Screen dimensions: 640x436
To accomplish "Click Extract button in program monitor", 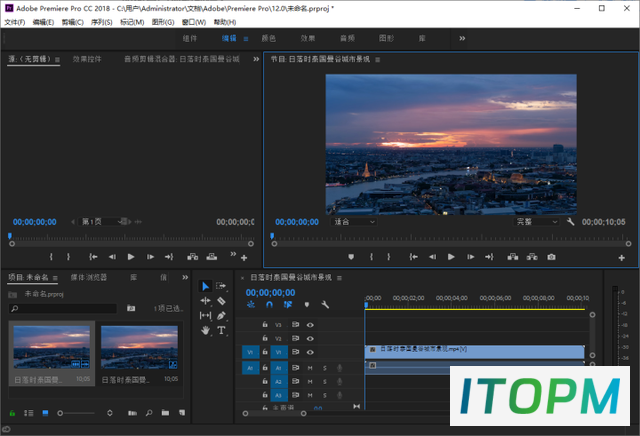I will tap(532, 257).
